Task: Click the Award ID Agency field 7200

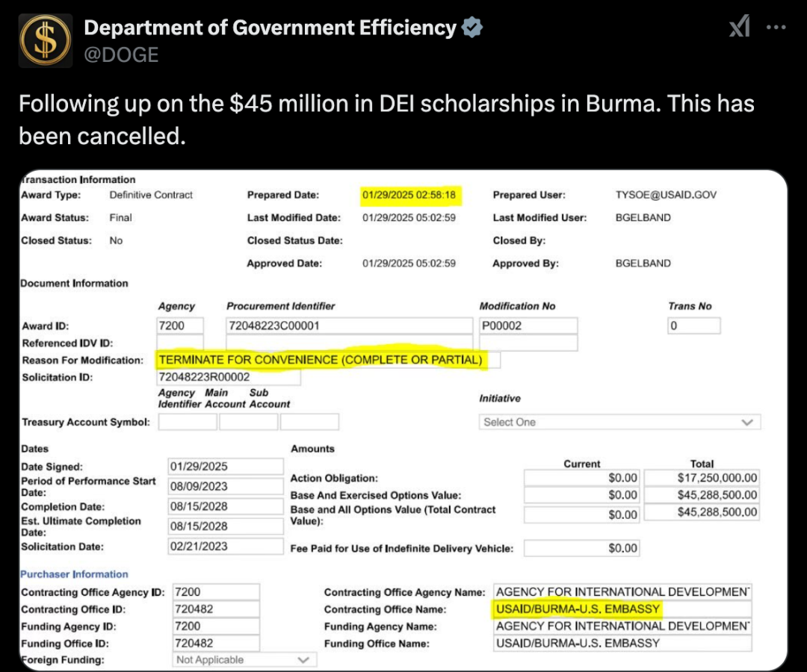Action: click(x=180, y=326)
